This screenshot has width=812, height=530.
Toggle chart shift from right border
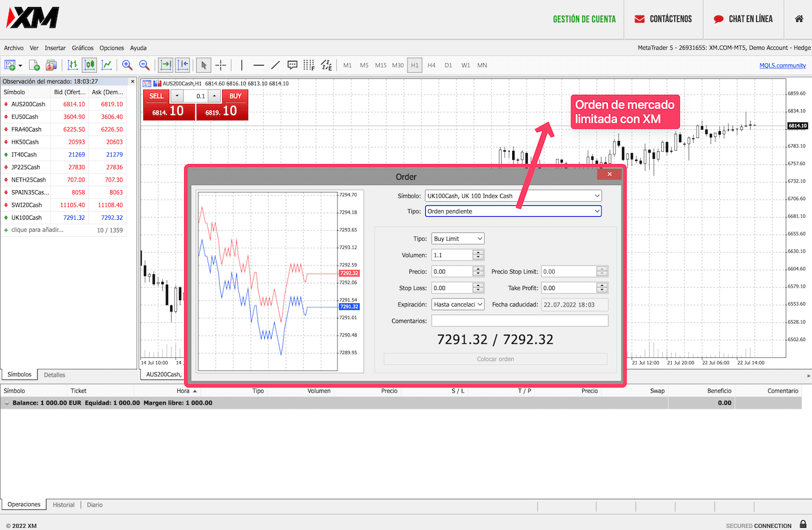183,65
